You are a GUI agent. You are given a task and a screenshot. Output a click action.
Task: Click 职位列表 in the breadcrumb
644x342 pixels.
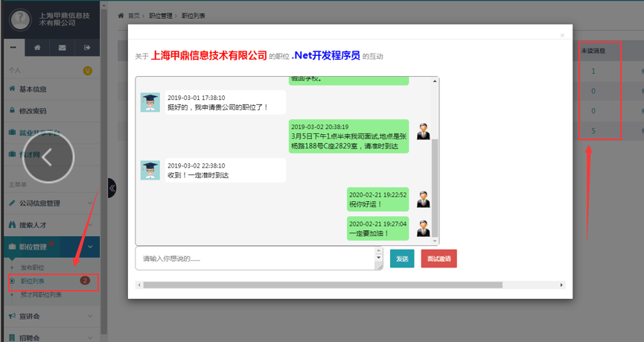pyautogui.click(x=194, y=16)
